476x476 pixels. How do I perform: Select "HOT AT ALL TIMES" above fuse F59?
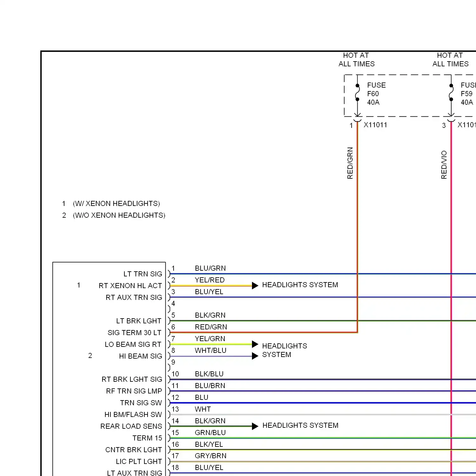click(x=450, y=60)
